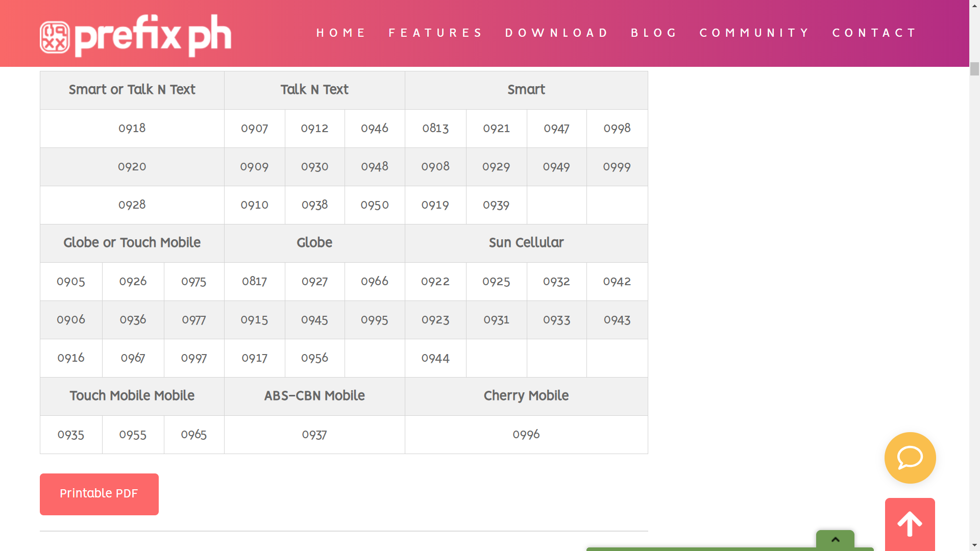
Task: Click prefix 0946 cell
Action: (x=375, y=129)
